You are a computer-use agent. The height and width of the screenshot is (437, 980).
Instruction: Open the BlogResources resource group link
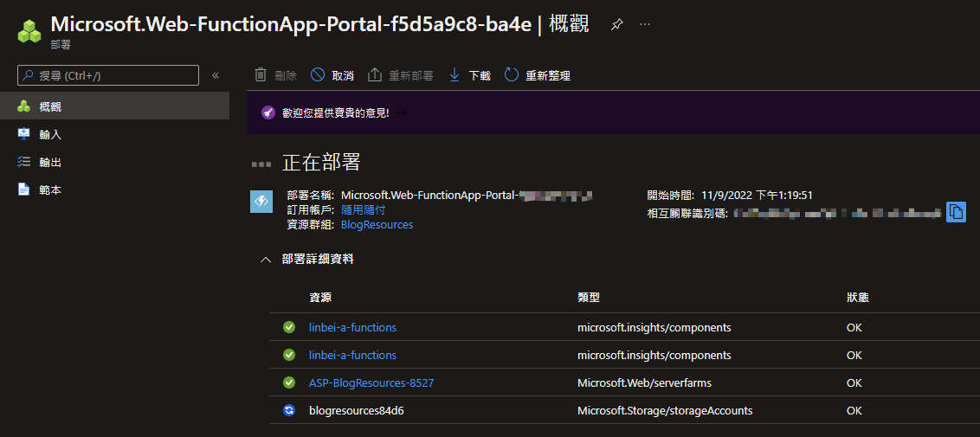tap(377, 225)
